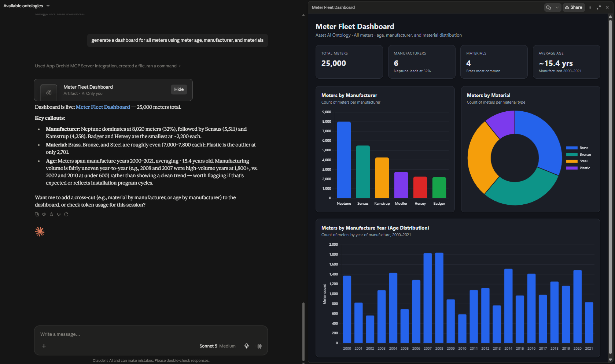Open voice mode waveform icon
The width and height of the screenshot is (615, 364).
click(x=259, y=346)
